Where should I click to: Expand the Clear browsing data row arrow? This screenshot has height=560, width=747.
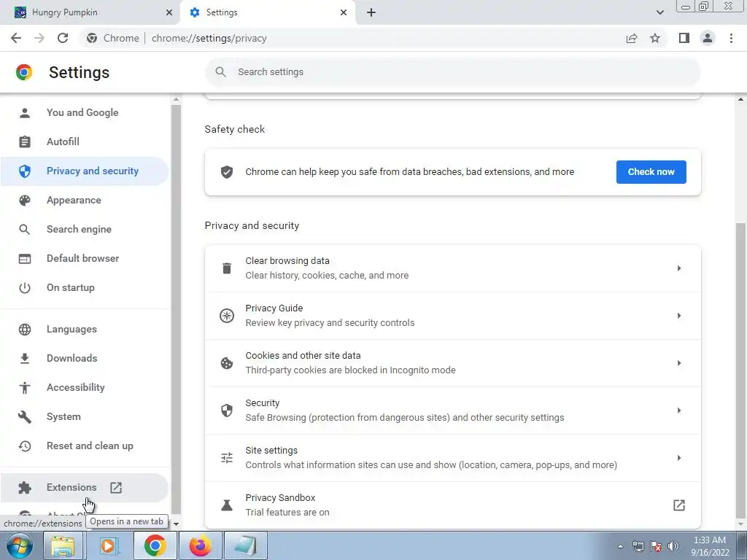point(679,268)
